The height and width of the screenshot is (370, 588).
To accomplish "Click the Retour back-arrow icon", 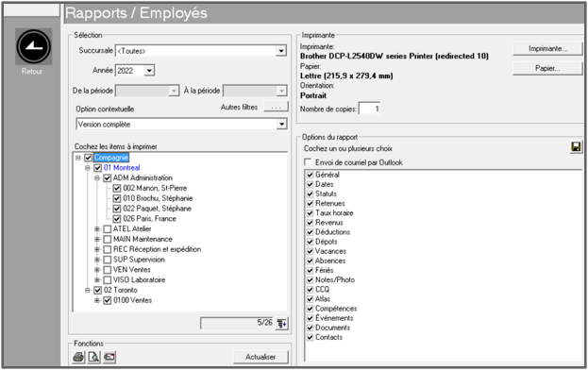I will [34, 46].
